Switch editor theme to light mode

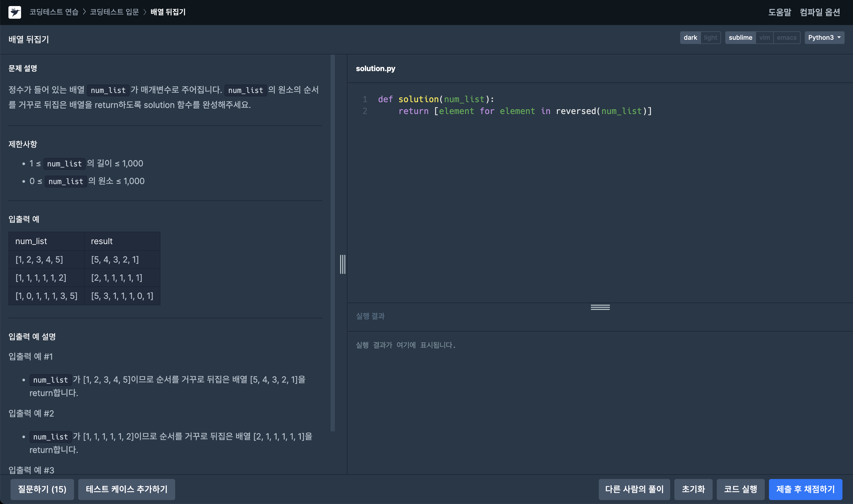point(711,37)
